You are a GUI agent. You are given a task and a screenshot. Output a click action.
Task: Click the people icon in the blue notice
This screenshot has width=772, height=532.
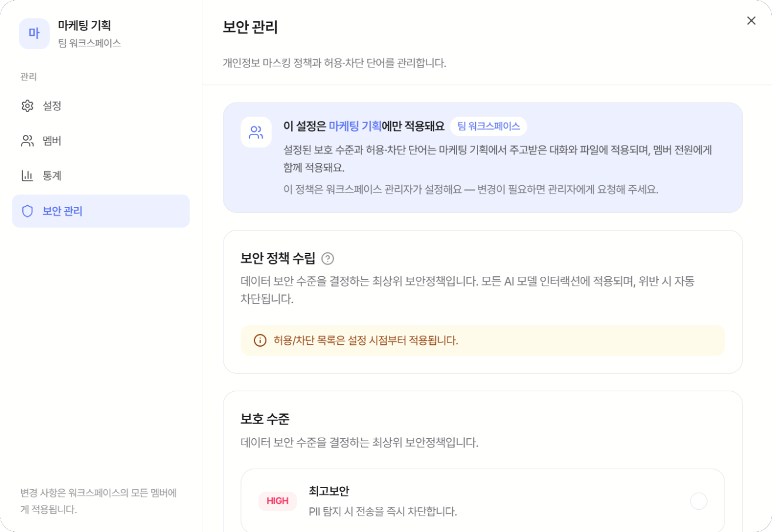point(256,132)
